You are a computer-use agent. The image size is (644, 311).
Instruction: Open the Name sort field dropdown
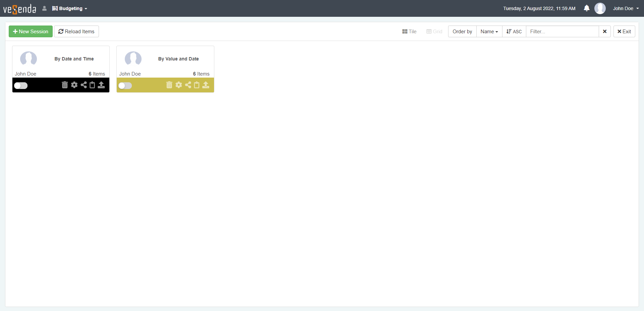489,32
